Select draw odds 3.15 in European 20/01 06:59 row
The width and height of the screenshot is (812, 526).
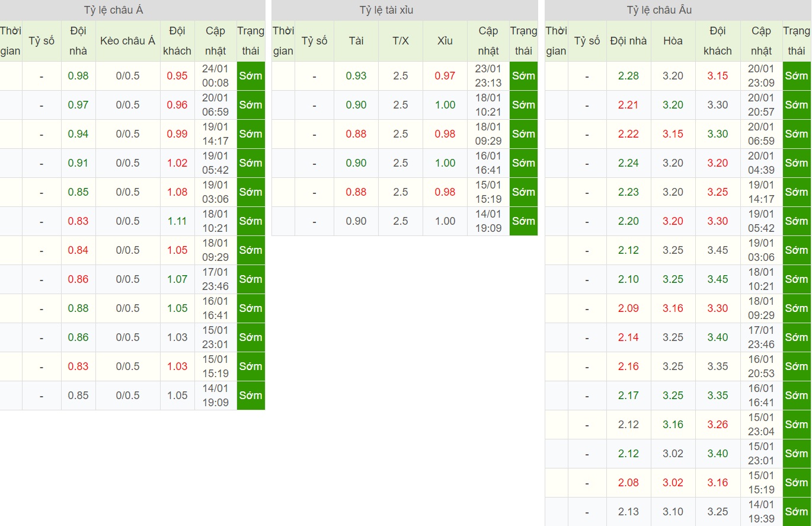tap(673, 134)
